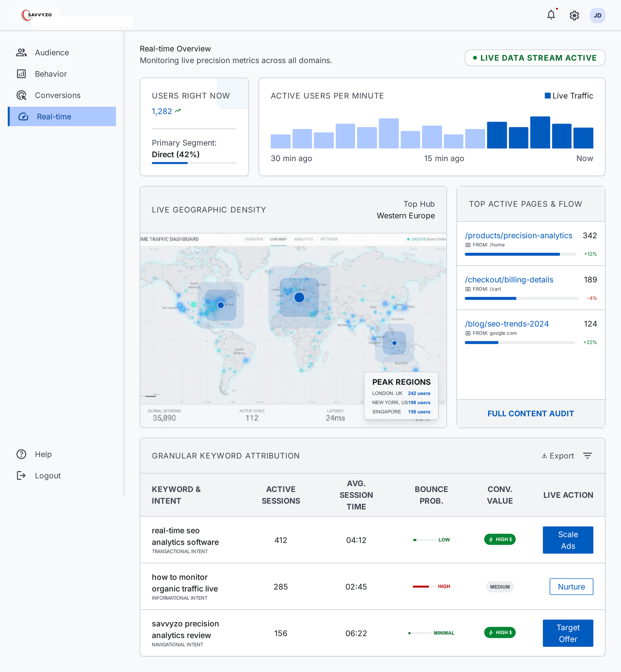Click the Logout arrow icon
Viewport: 621px width, 672px height.
21,476
